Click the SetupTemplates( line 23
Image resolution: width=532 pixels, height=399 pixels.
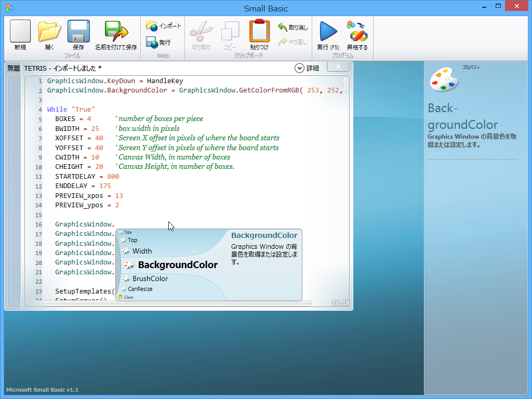[85, 291]
